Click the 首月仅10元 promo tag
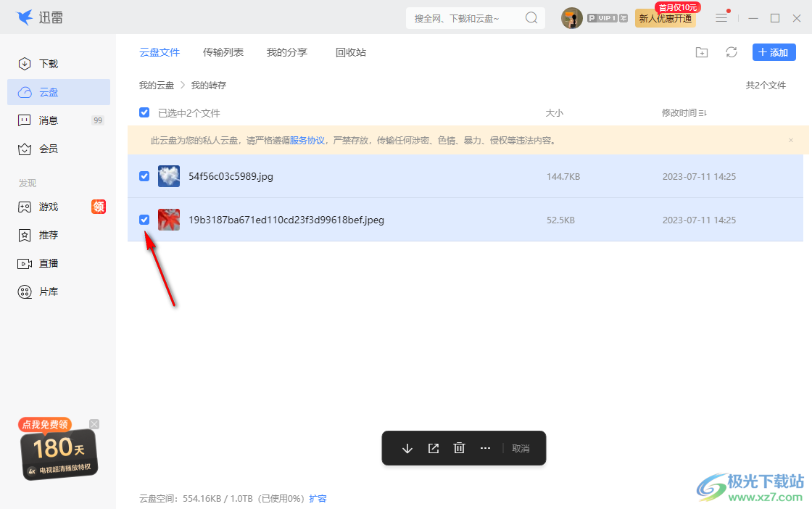Screen dimensions: 812x509 (x=678, y=7)
